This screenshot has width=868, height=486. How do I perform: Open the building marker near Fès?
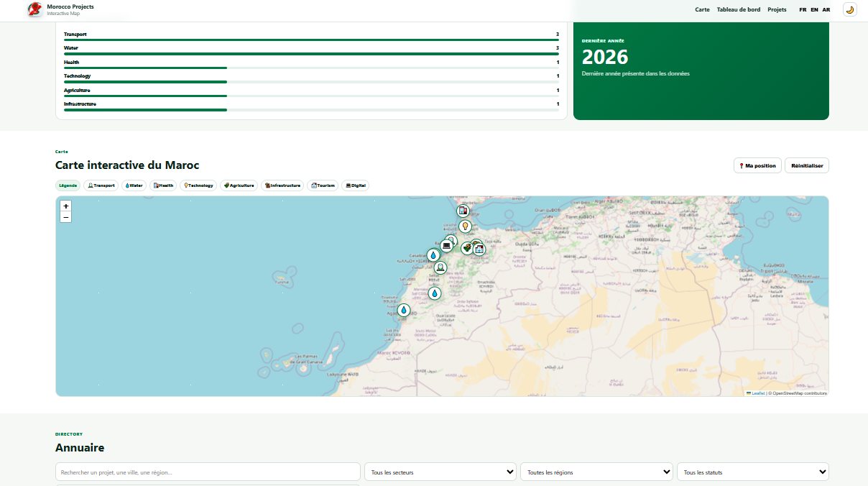[x=479, y=249]
